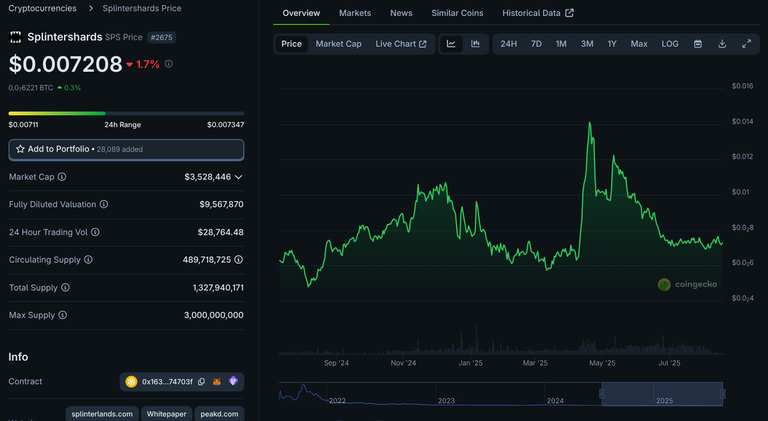Click the $0.00711 24h low value
Image resolution: width=768 pixels, height=421 pixels.
click(23, 124)
